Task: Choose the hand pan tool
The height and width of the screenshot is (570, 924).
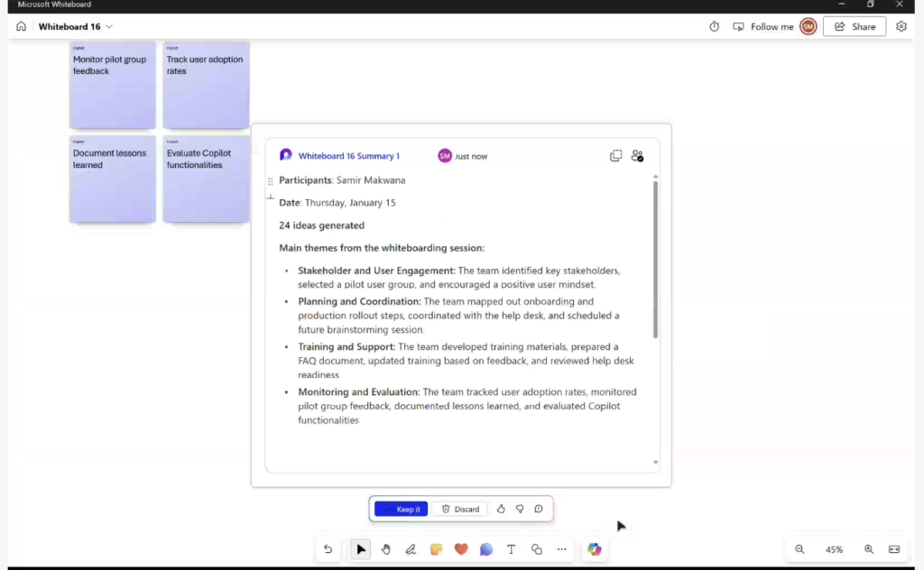Action: [386, 549]
